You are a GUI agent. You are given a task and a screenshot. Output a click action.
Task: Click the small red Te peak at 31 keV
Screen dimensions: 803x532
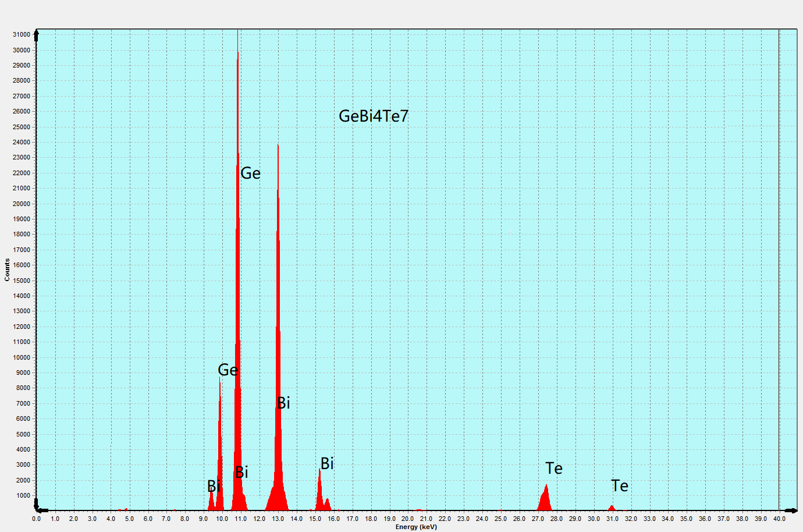612,508
